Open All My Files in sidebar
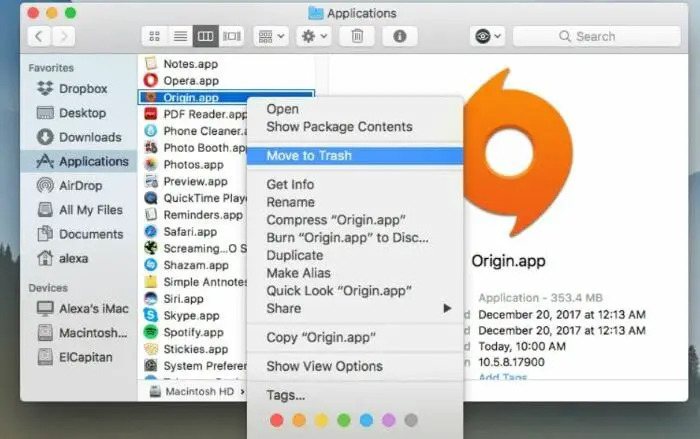Image resolution: width=700 pixels, height=439 pixels. pyautogui.click(x=80, y=210)
